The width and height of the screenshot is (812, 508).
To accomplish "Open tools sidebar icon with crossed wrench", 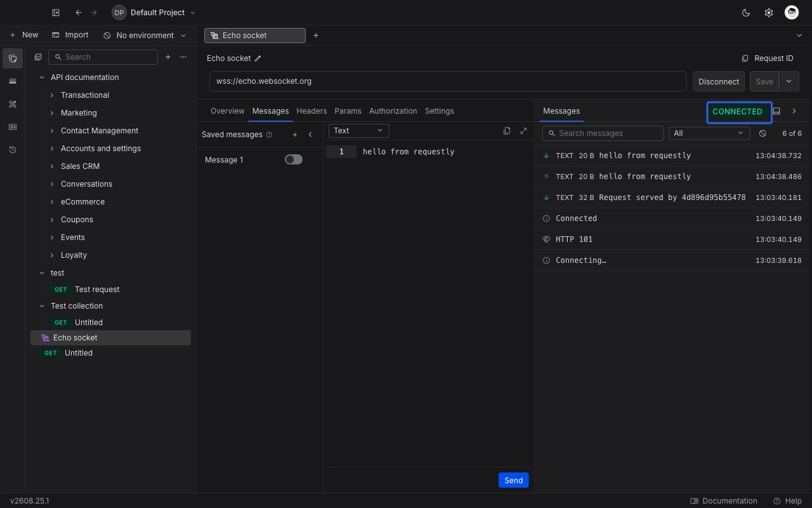I will [x=13, y=104].
